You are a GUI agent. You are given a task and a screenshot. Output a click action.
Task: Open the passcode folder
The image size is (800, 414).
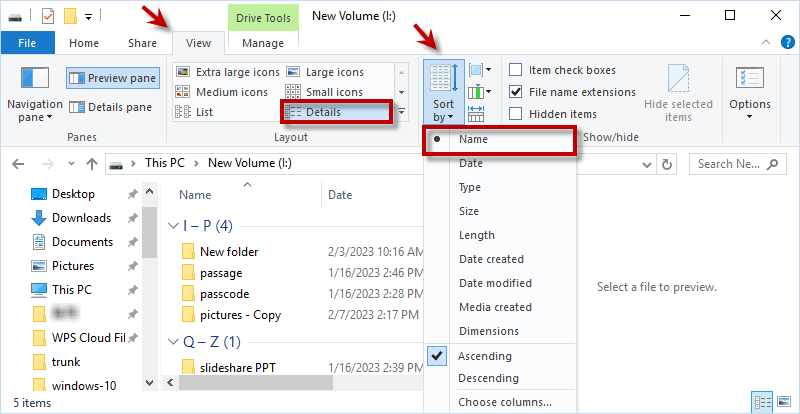[224, 294]
